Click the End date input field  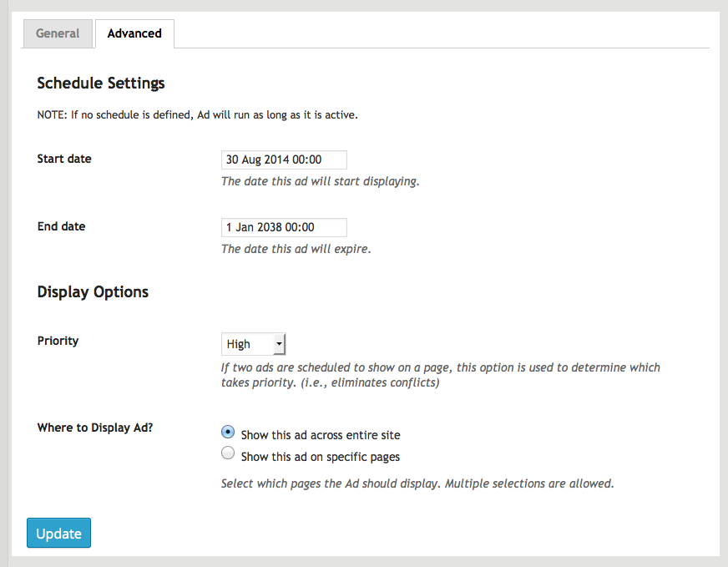[x=284, y=227]
